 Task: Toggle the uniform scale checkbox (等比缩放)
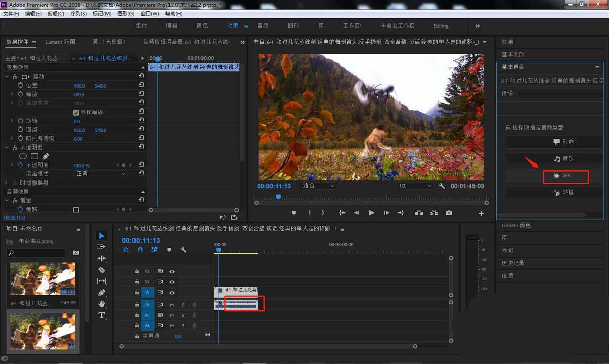[76, 112]
